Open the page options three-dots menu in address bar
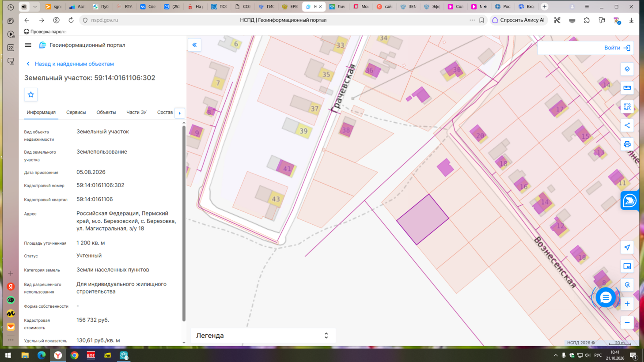644x362 pixels. (472, 20)
